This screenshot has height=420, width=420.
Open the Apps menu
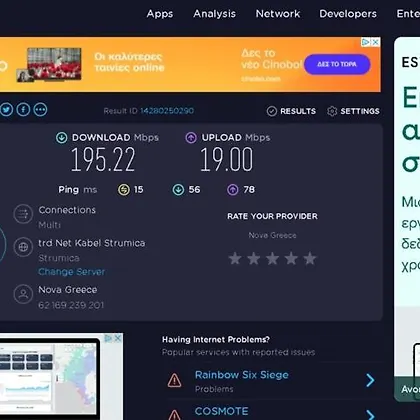point(160,14)
